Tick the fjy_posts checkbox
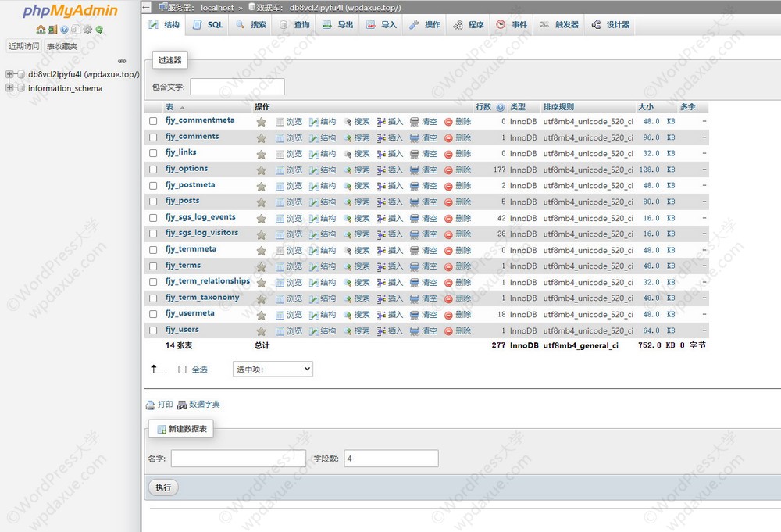This screenshot has width=781, height=532. click(x=153, y=202)
